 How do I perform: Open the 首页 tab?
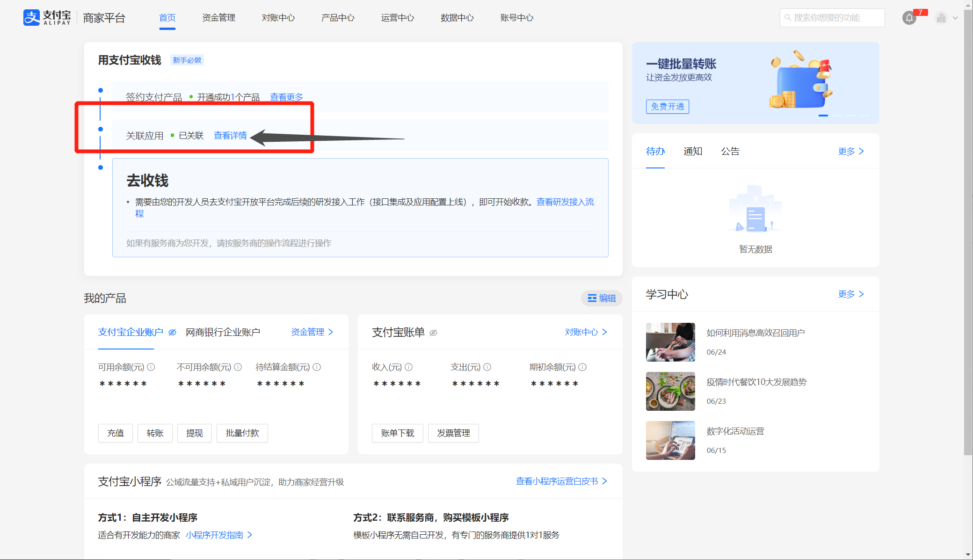click(167, 18)
